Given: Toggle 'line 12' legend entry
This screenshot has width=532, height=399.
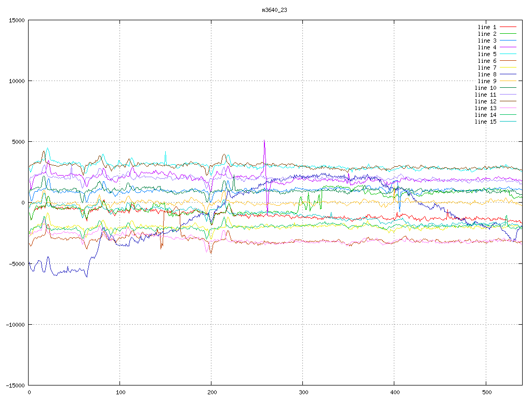Looking at the screenshot, I should click(485, 101).
